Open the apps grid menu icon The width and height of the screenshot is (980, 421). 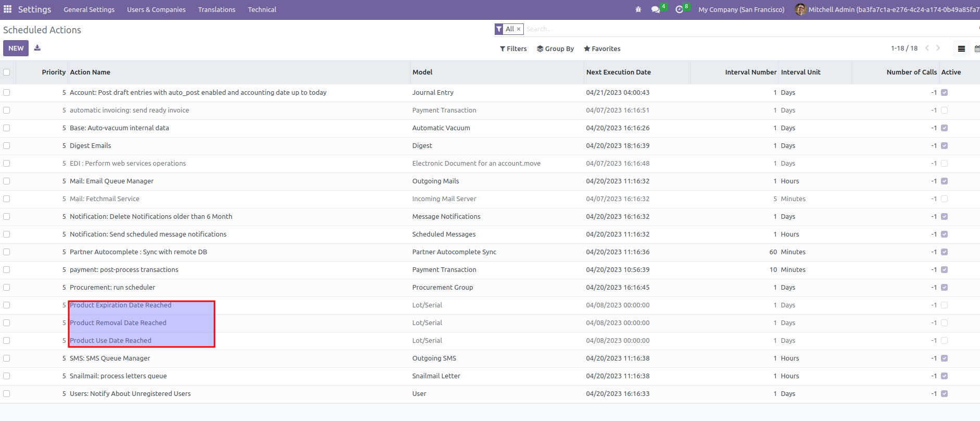pos(7,9)
